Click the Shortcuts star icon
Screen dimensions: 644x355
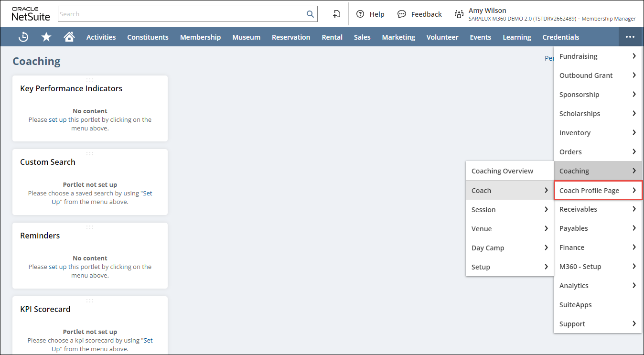(46, 37)
